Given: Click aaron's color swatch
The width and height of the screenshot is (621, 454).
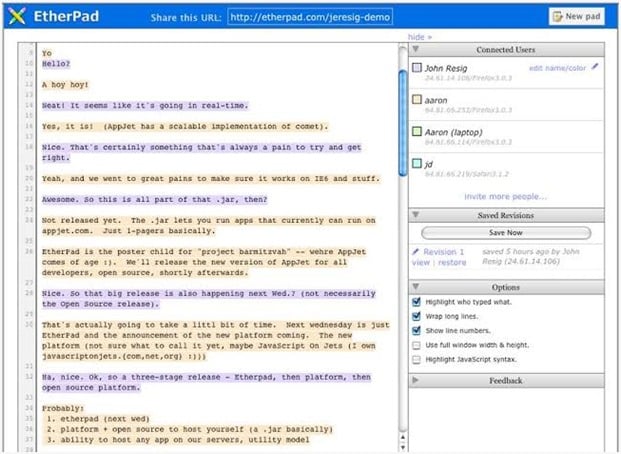Looking at the screenshot, I should [x=417, y=99].
